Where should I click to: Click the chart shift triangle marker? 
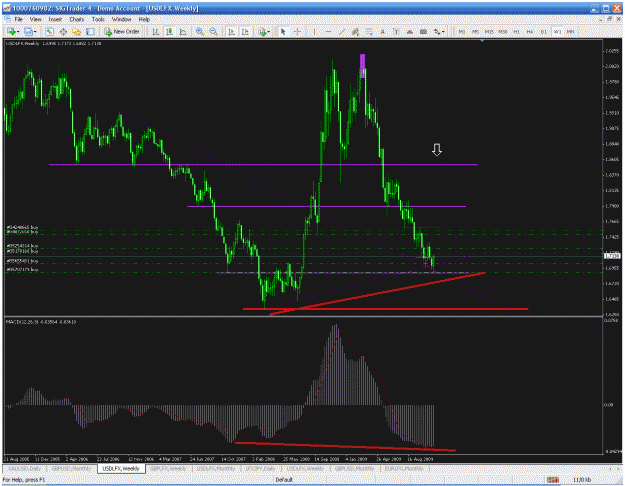click(x=482, y=41)
